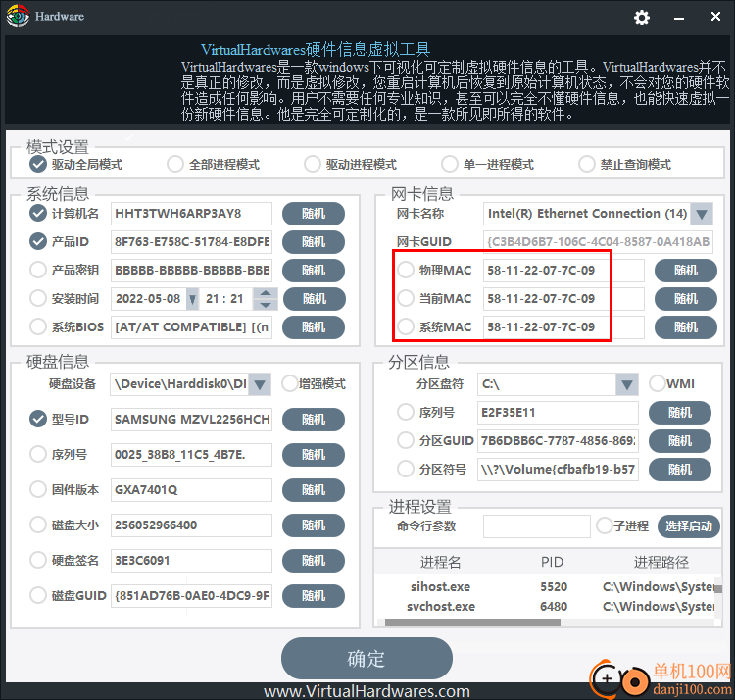Randomize the 分区符号 value

click(680, 470)
